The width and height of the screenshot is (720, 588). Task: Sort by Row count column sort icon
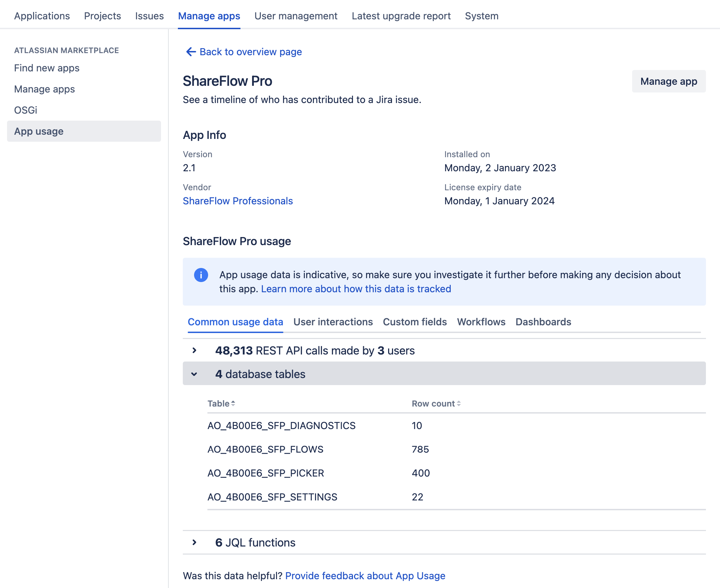(459, 404)
